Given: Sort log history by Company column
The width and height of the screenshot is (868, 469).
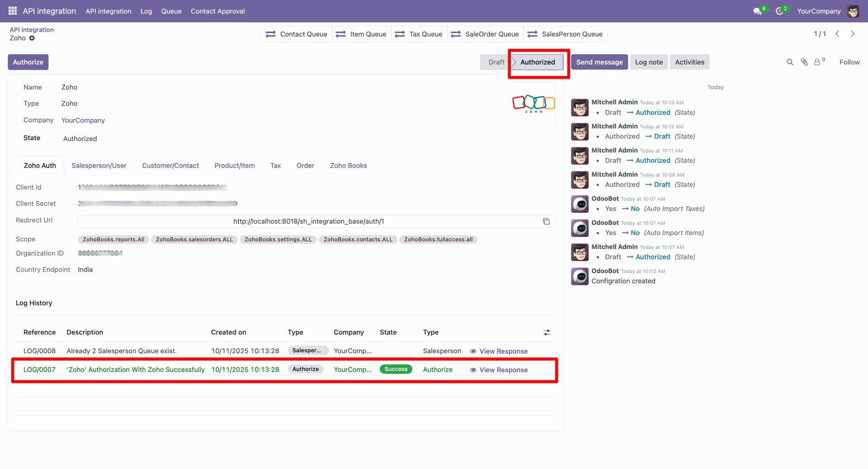Looking at the screenshot, I should pos(349,332).
